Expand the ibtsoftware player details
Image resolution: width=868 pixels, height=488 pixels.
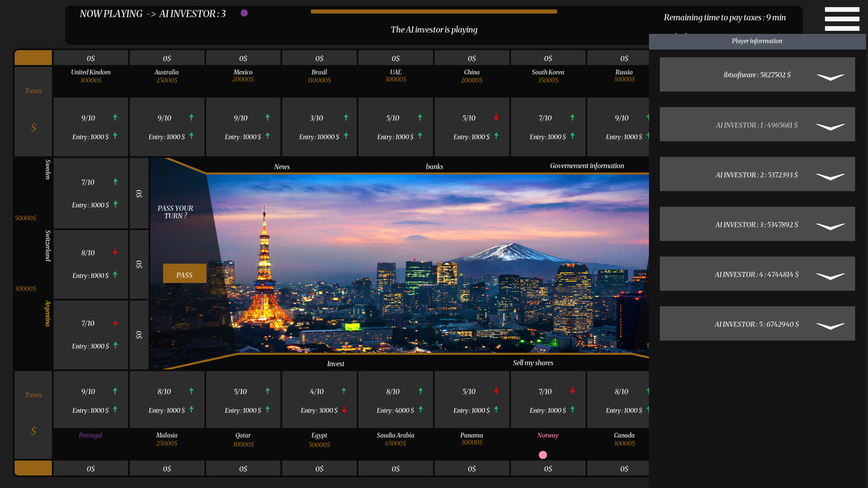coord(831,78)
